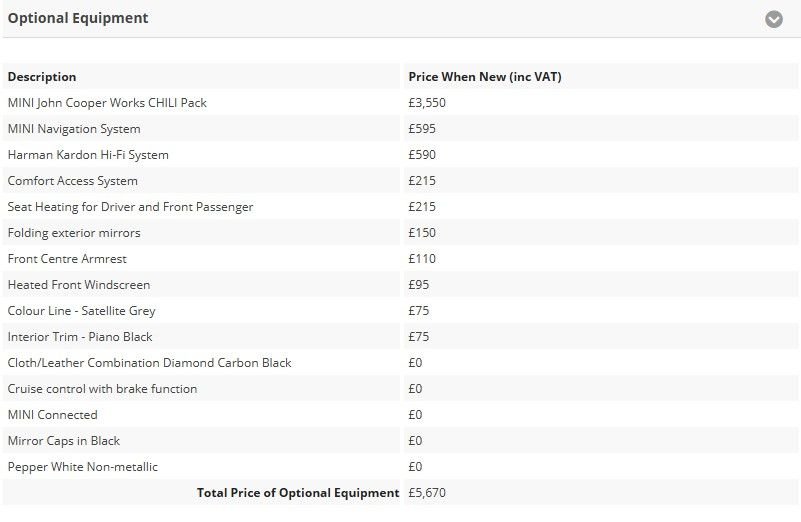Viewport: 801px width, 522px height.
Task: Click Cruise control with brake function
Action: 102,389
